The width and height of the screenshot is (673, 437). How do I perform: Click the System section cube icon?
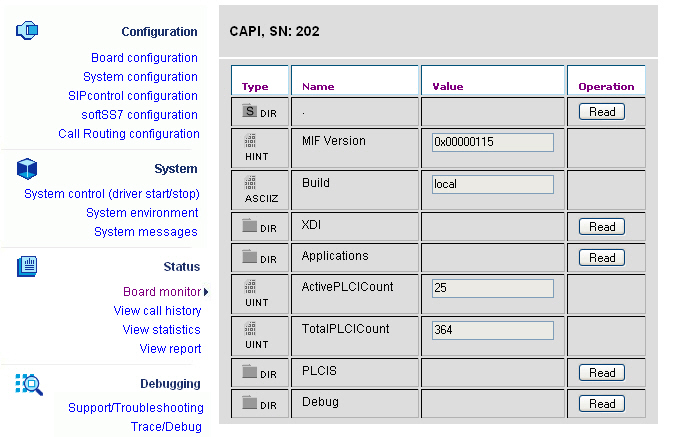pos(26,168)
